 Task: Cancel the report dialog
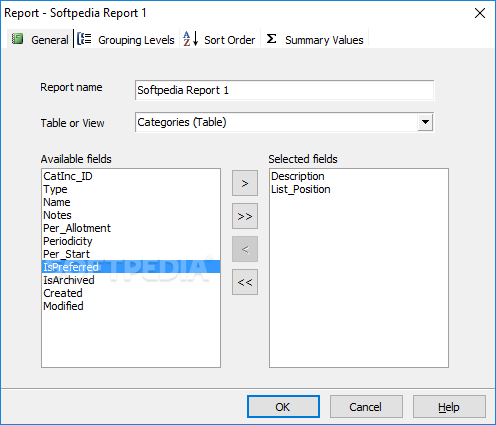[x=366, y=407]
